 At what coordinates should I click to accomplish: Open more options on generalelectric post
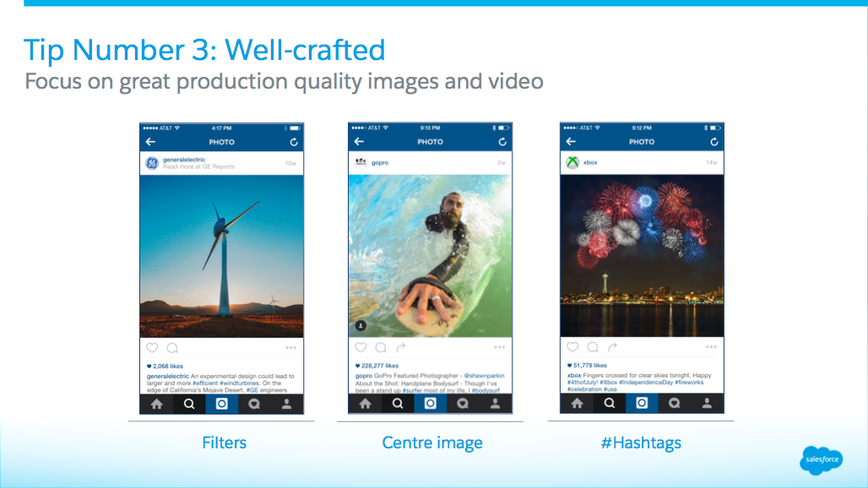pyautogui.click(x=291, y=348)
